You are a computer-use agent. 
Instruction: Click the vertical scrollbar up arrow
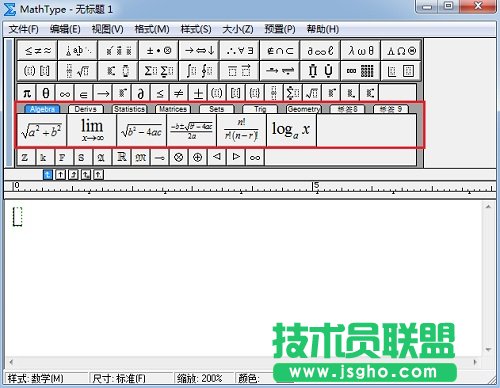(488, 207)
